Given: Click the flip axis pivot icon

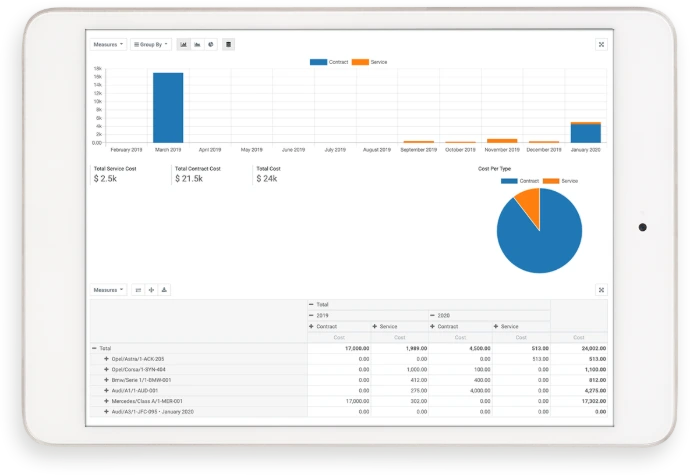Looking at the screenshot, I should (x=139, y=290).
